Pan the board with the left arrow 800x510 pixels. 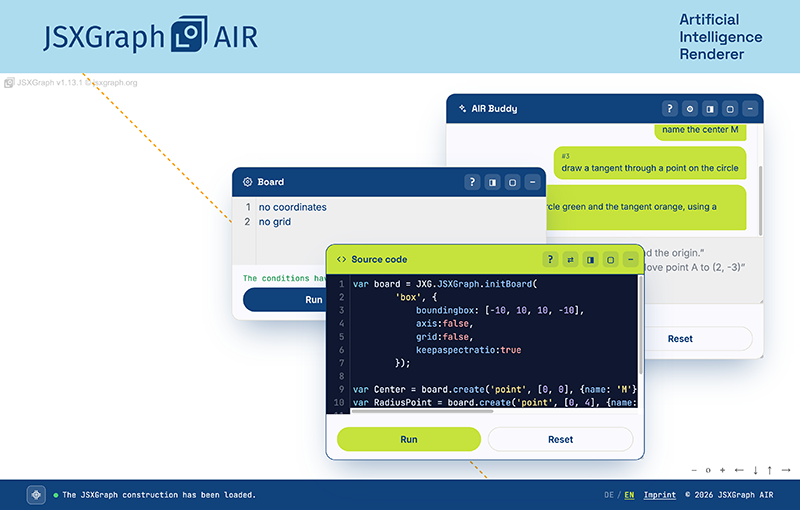click(739, 470)
